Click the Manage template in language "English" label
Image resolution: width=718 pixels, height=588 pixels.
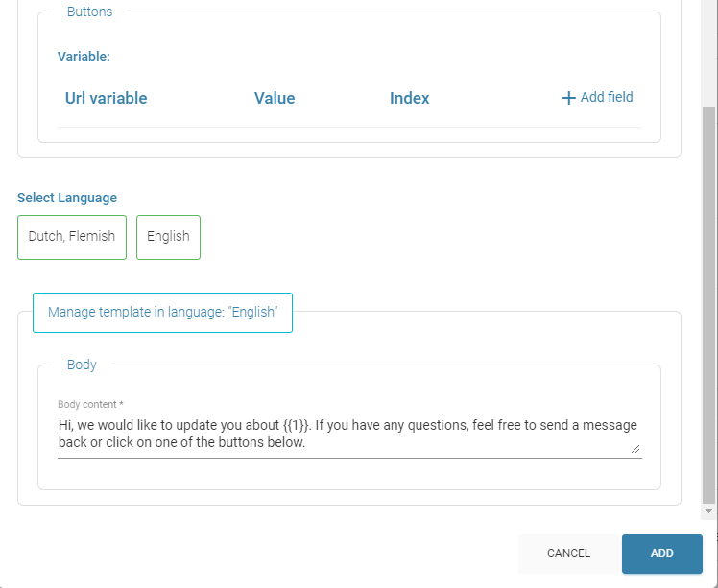(162, 313)
